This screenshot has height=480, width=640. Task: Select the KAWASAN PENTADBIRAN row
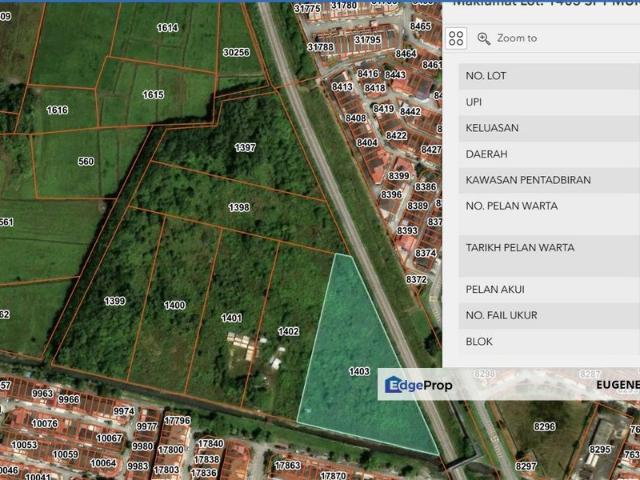(x=549, y=180)
